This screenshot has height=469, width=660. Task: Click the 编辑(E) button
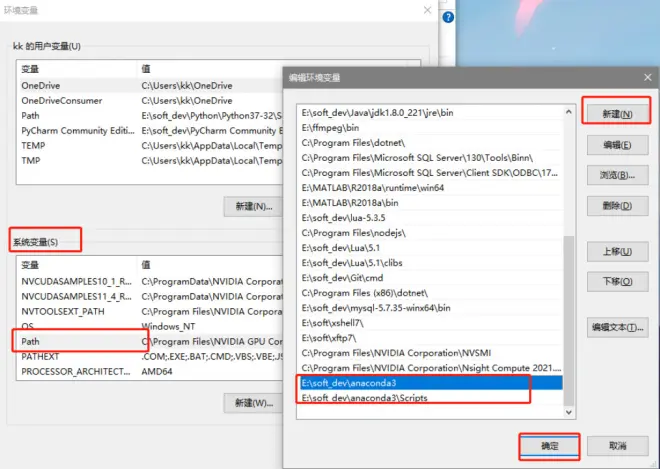click(617, 145)
